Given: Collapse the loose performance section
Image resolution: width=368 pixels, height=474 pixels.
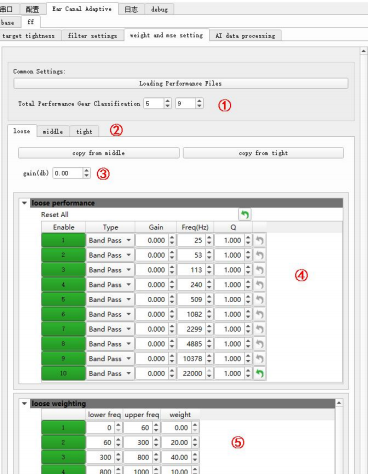Looking at the screenshot, I should (x=24, y=203).
